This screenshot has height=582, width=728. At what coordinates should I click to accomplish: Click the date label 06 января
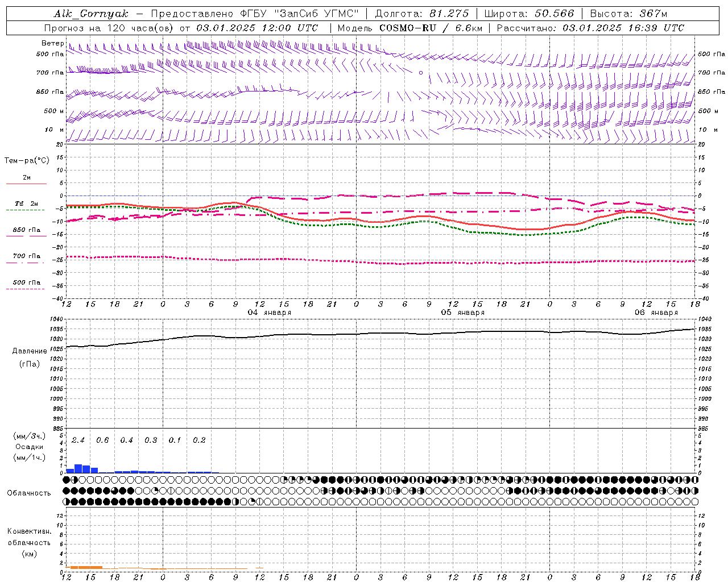(x=656, y=313)
